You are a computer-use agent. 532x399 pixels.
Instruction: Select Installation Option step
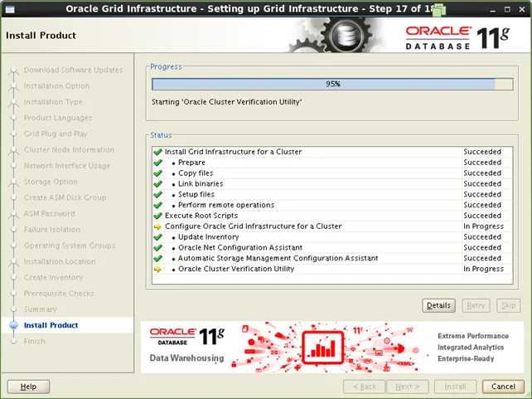click(x=56, y=86)
